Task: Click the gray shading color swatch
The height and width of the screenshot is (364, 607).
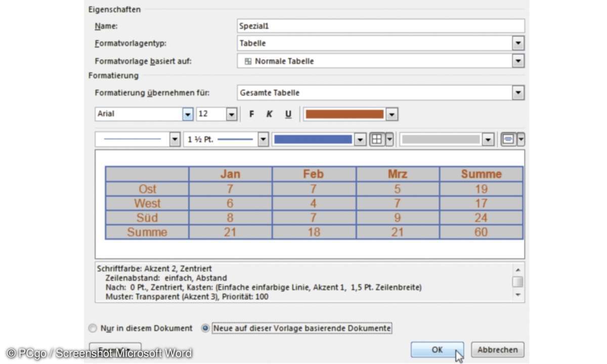Action: 441,140
